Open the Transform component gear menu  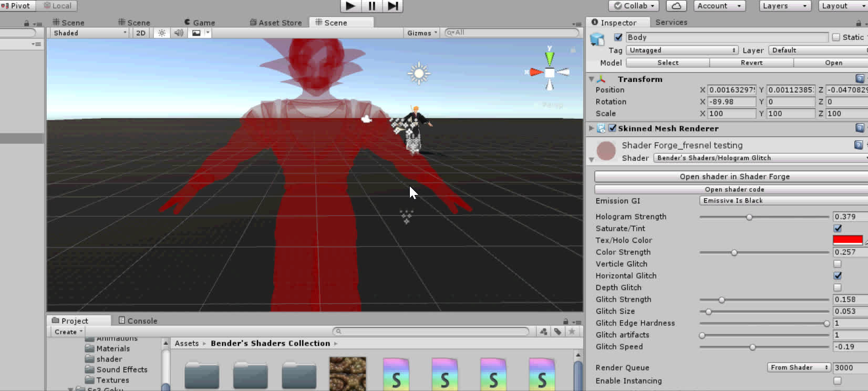(860, 79)
